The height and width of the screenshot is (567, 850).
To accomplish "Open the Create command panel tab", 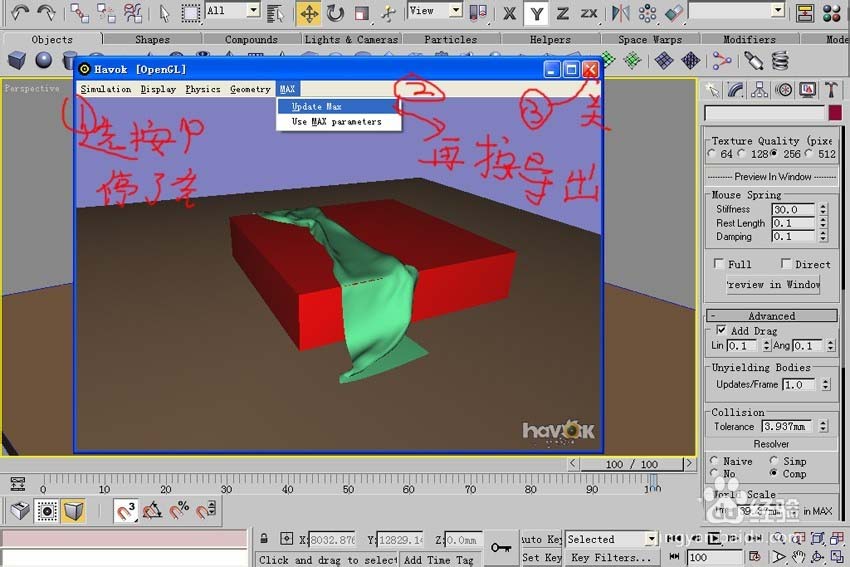I will 712,90.
